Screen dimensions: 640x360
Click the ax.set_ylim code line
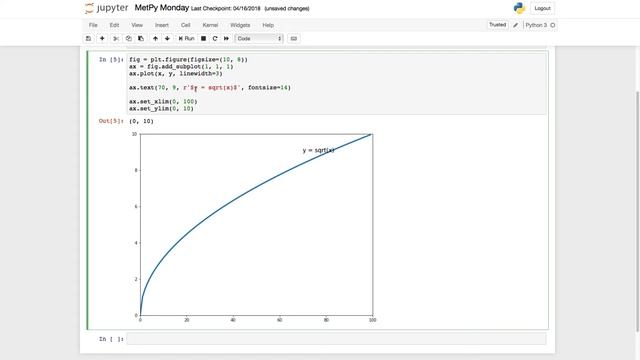point(161,109)
